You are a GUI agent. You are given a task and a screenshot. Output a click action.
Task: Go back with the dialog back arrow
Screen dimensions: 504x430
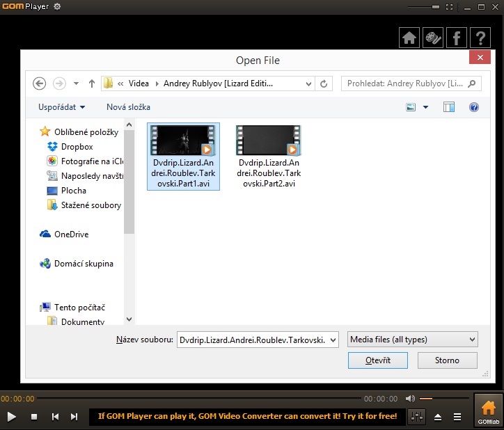[39, 83]
